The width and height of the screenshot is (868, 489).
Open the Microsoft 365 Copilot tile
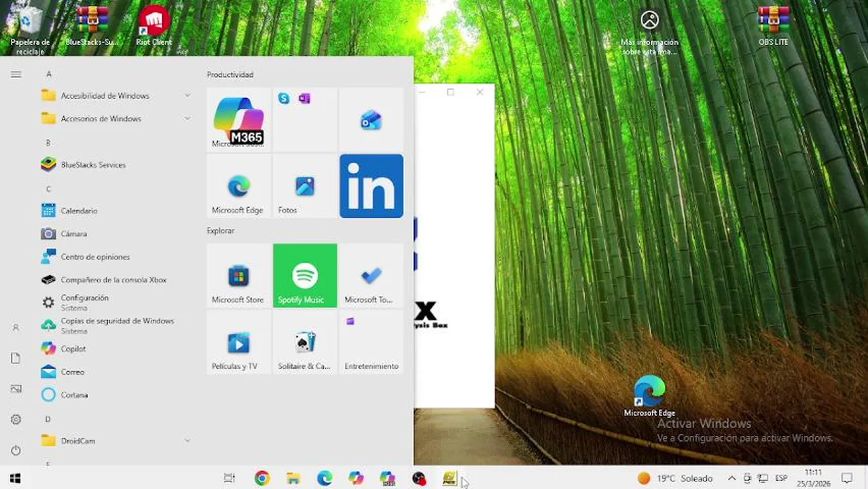tap(238, 120)
